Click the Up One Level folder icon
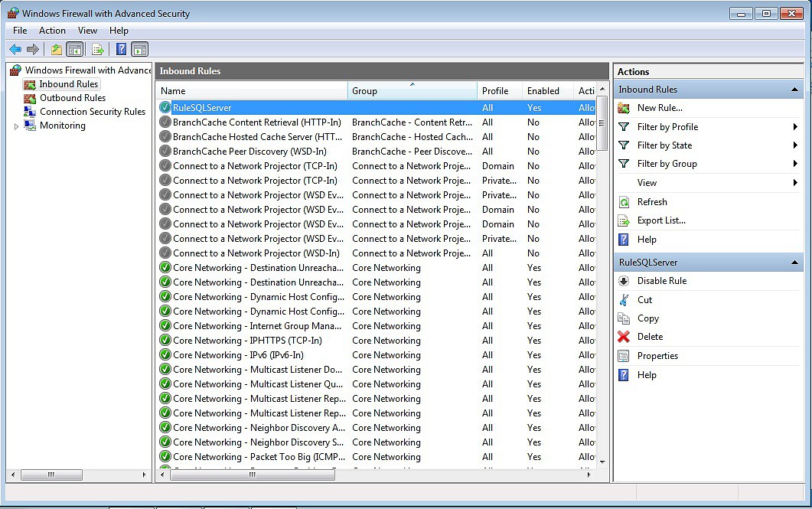This screenshot has width=812, height=509. pyautogui.click(x=57, y=49)
